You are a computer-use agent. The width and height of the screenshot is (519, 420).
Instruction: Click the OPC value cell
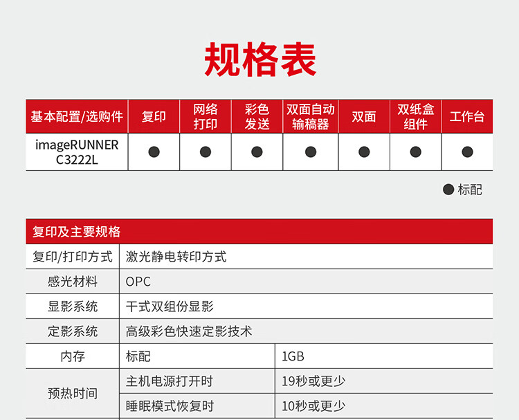[306, 282]
